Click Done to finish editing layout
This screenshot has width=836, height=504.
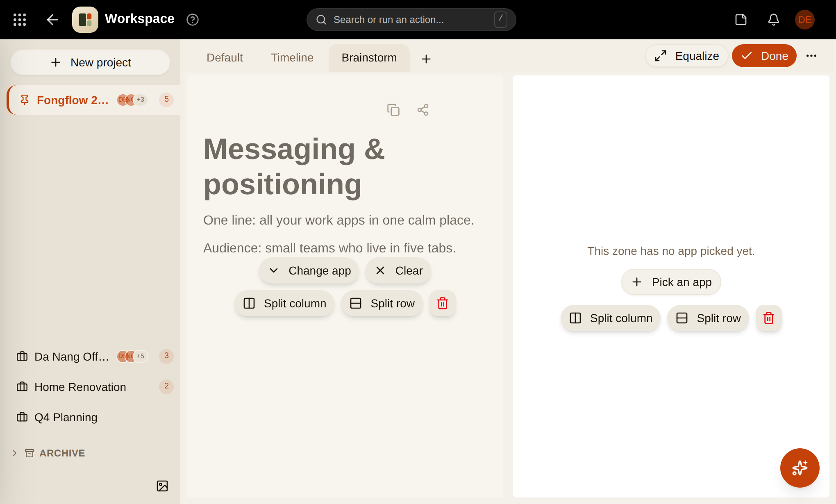tap(764, 56)
